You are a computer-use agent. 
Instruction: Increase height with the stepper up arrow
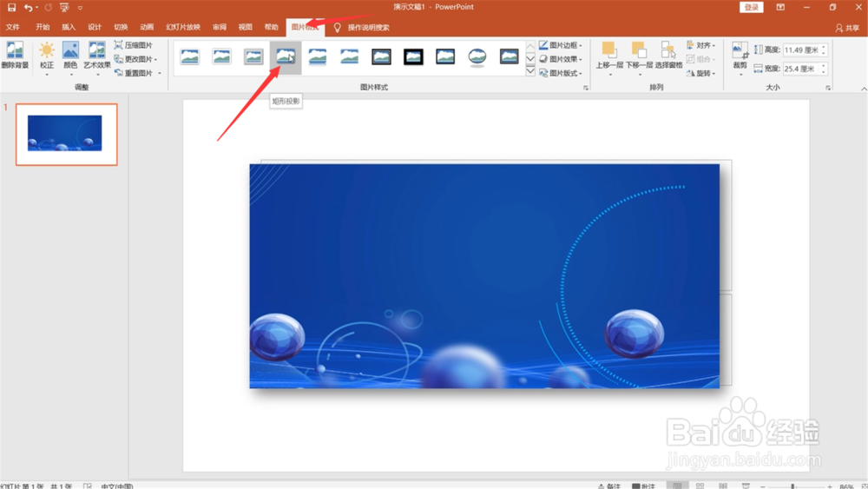point(824,47)
